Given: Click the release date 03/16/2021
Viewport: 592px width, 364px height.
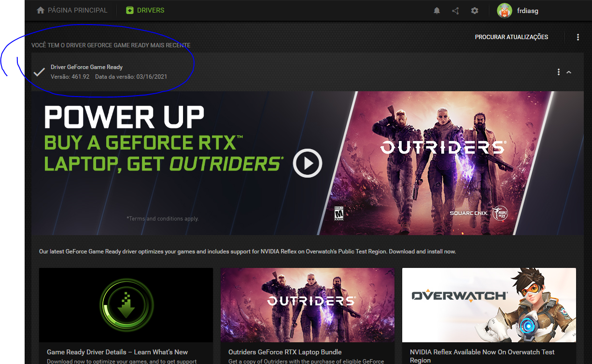Looking at the screenshot, I should pos(131,77).
